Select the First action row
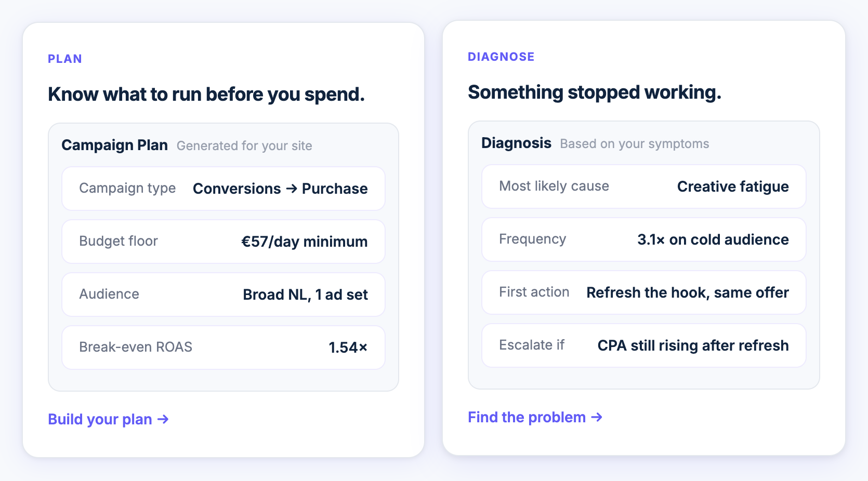 (643, 292)
